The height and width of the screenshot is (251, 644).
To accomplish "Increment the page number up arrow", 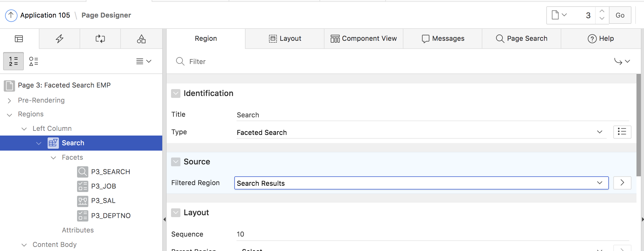I will click(x=602, y=11).
